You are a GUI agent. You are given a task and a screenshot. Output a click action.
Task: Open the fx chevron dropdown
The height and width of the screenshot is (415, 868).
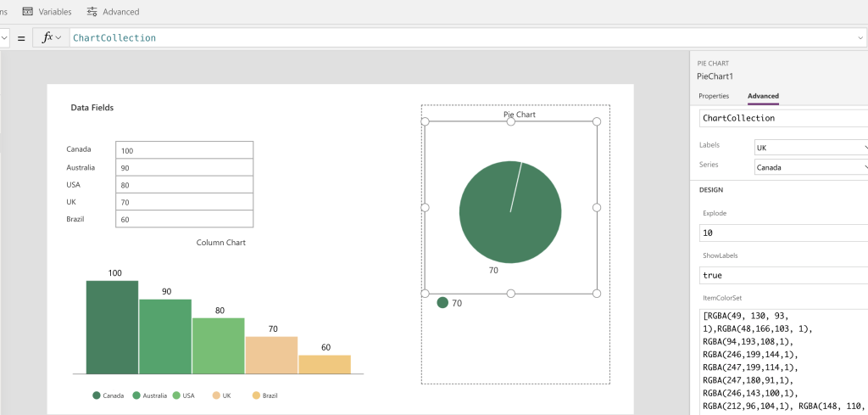pyautogui.click(x=58, y=38)
